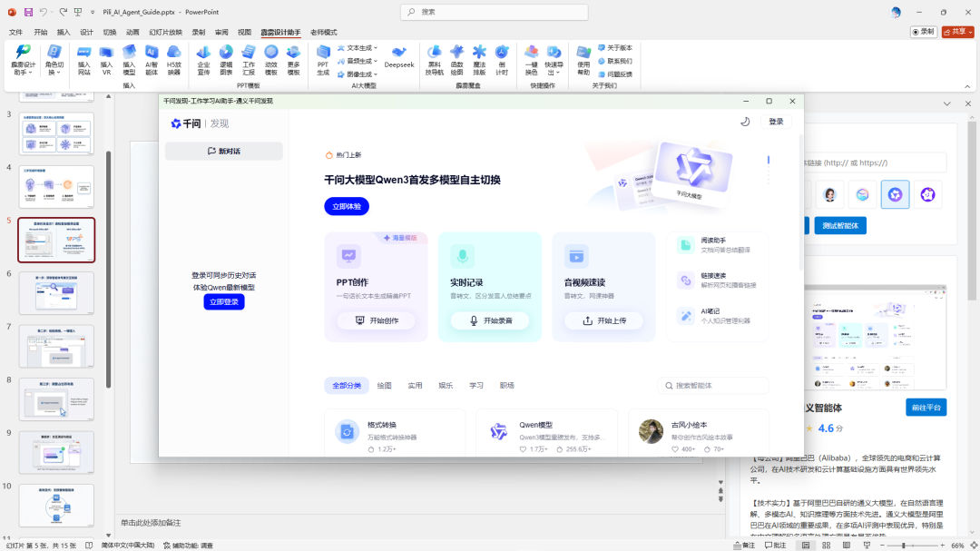This screenshot has height=551, width=980.
Task: Toggle dark mode moon icon in 千问 window
Action: pyautogui.click(x=745, y=122)
